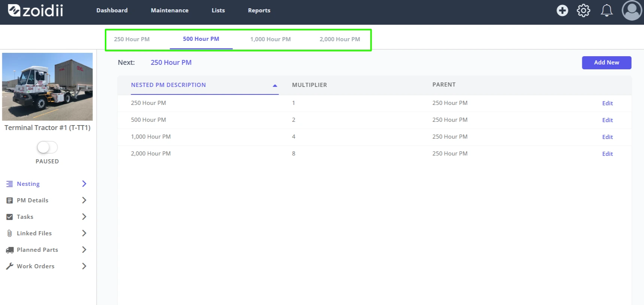Sort by MULTIPLIER column header
The width and height of the screenshot is (644, 305).
[x=309, y=85]
